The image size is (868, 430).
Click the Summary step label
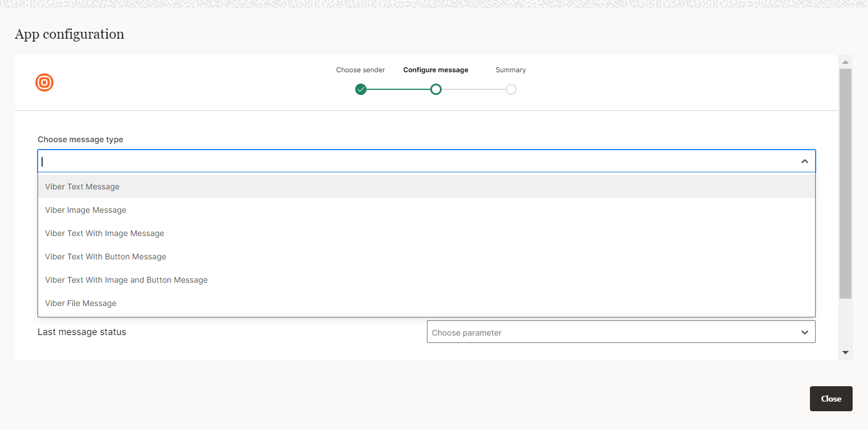coord(511,70)
